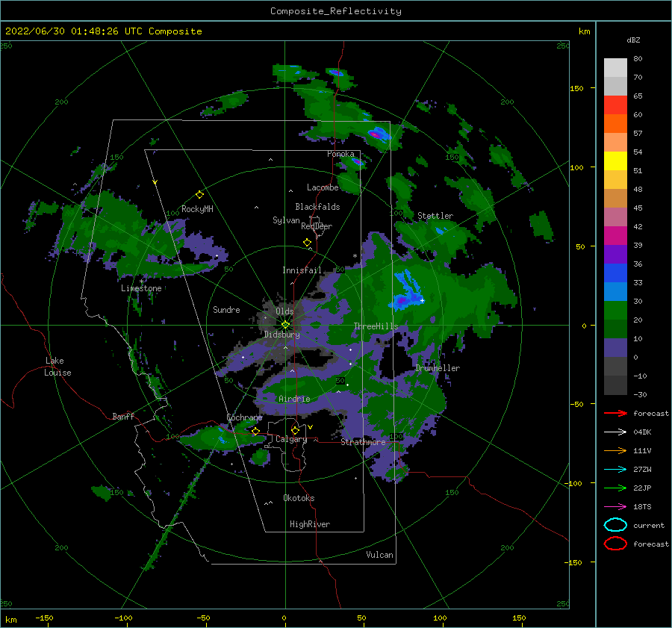This screenshot has height=628, width=672.
Task: Select the Strathmore label
Action: pyautogui.click(x=363, y=442)
